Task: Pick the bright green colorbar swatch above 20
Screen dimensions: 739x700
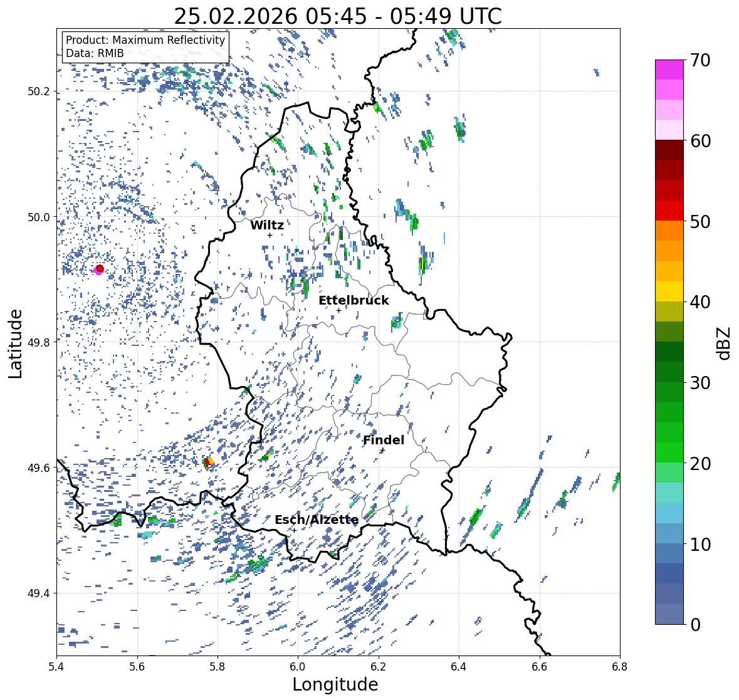Action: (669, 452)
